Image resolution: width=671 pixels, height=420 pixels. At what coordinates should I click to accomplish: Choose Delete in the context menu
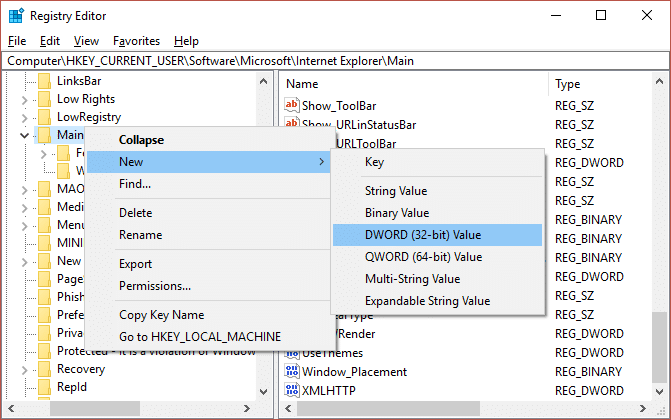pyautogui.click(x=208, y=213)
